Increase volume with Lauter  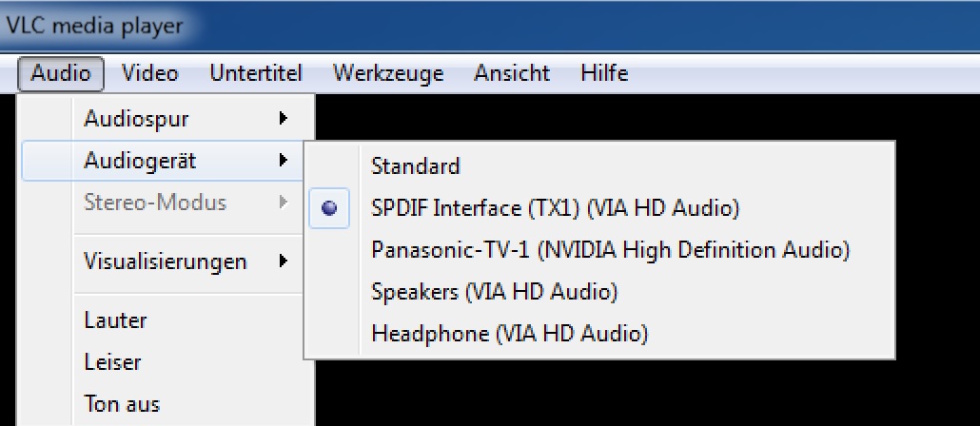pyautogui.click(x=115, y=320)
